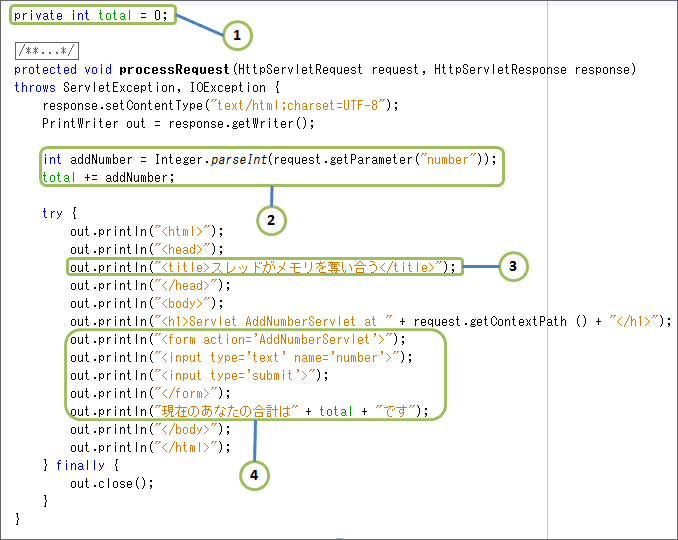
Task: Click the 'int addNumber = Integer.parseInt' line
Action: point(269,160)
